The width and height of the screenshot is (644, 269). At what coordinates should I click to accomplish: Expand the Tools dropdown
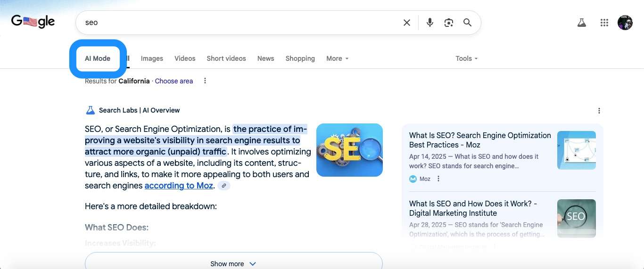(x=467, y=58)
